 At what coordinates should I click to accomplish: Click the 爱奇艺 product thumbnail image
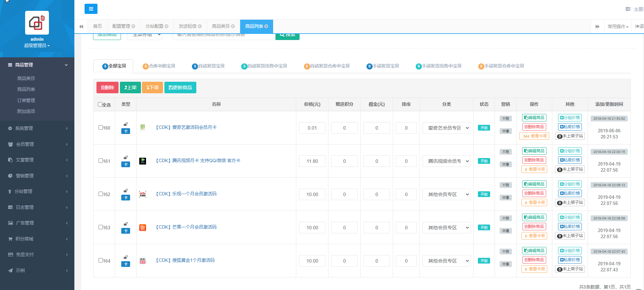pyautogui.click(x=143, y=128)
